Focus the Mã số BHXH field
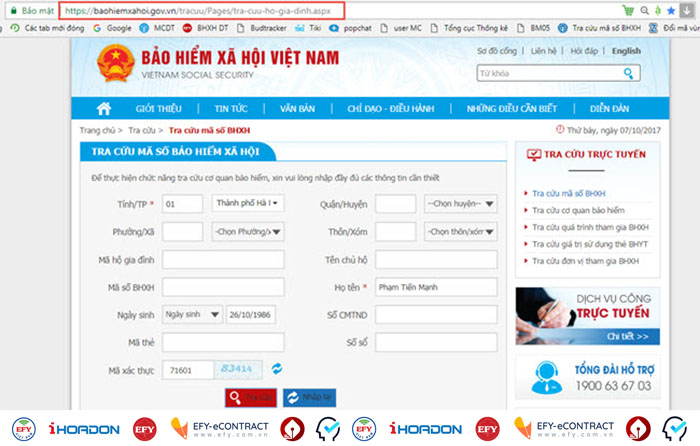The height and width of the screenshot is (446, 700). (x=223, y=288)
